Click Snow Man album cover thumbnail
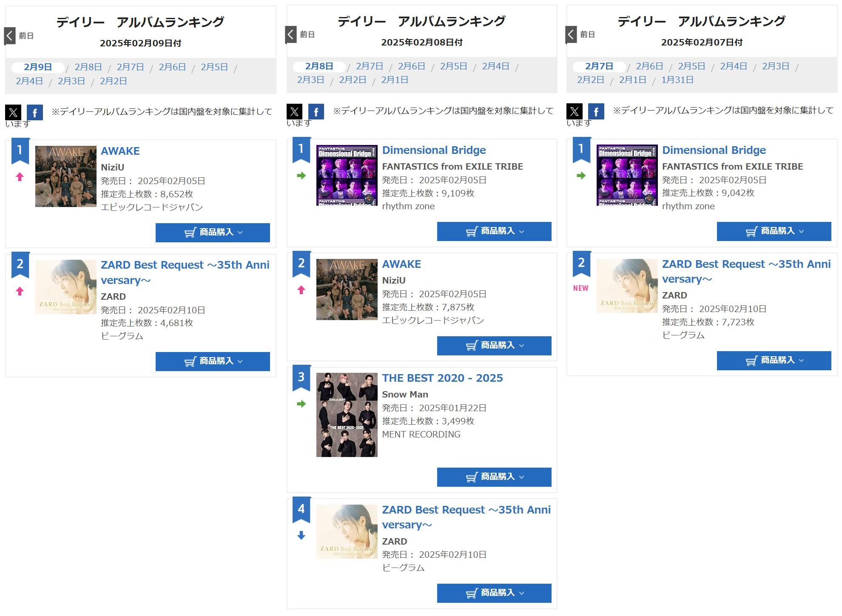This screenshot has width=842, height=616. tap(347, 415)
